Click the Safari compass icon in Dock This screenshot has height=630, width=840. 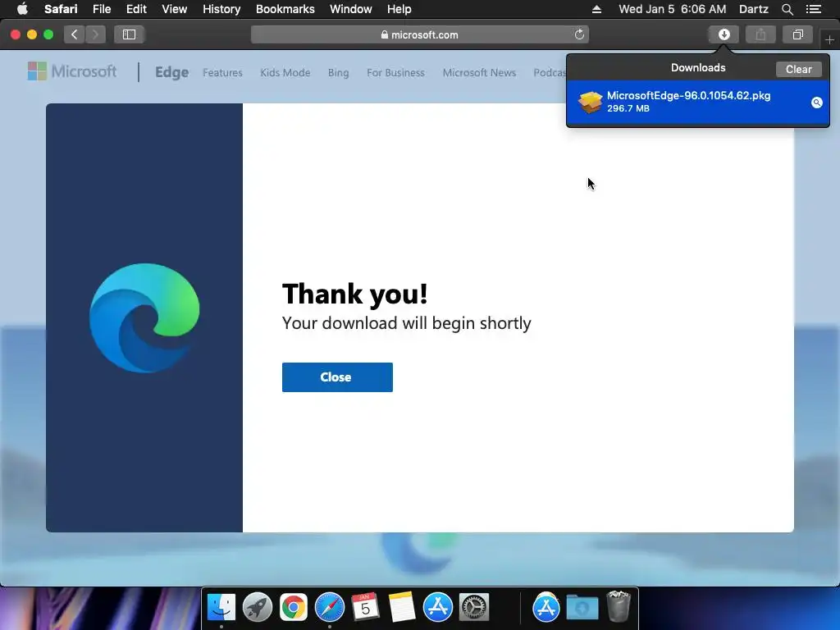point(330,607)
